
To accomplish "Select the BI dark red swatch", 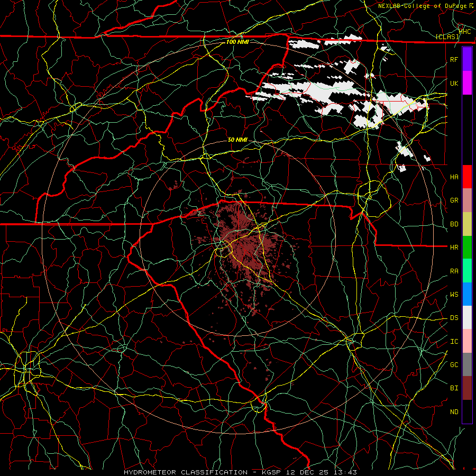I will (467, 388).
